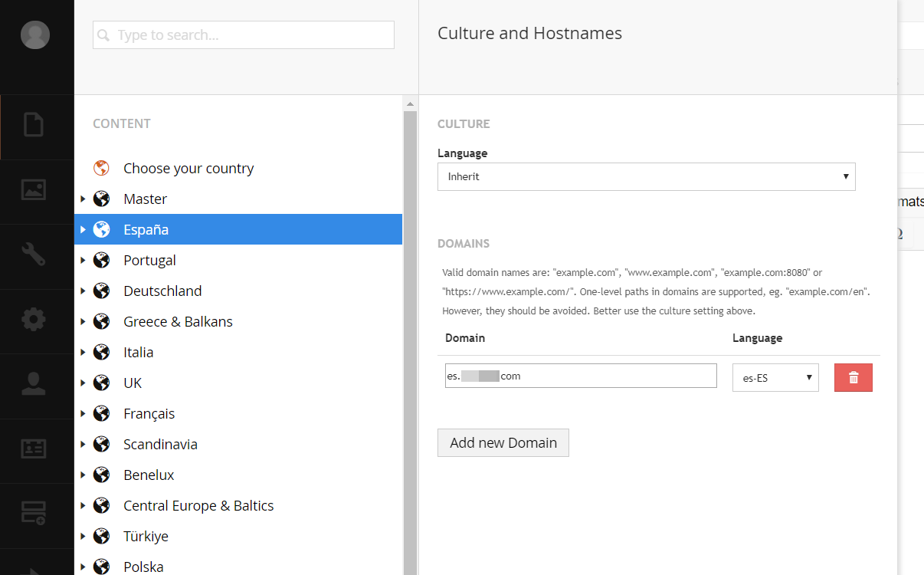Expand the Benelux tree node

tap(83, 475)
